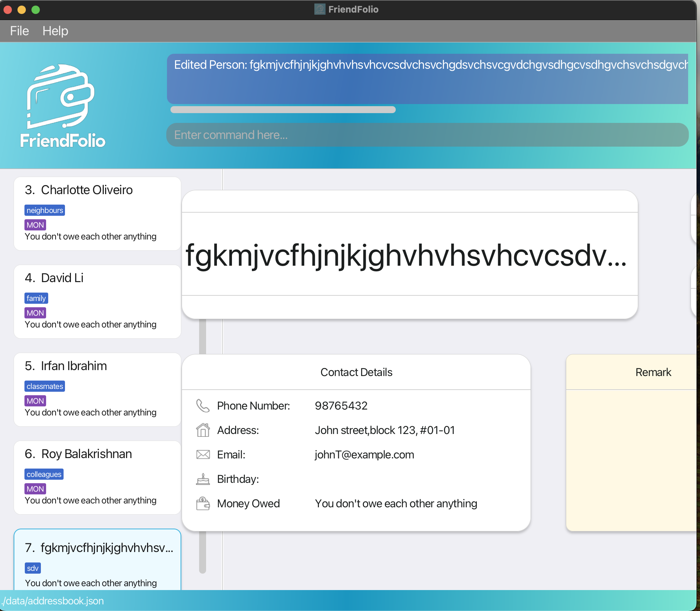Click the neighbours tag on Charlotte
700x611 pixels.
[x=45, y=210]
